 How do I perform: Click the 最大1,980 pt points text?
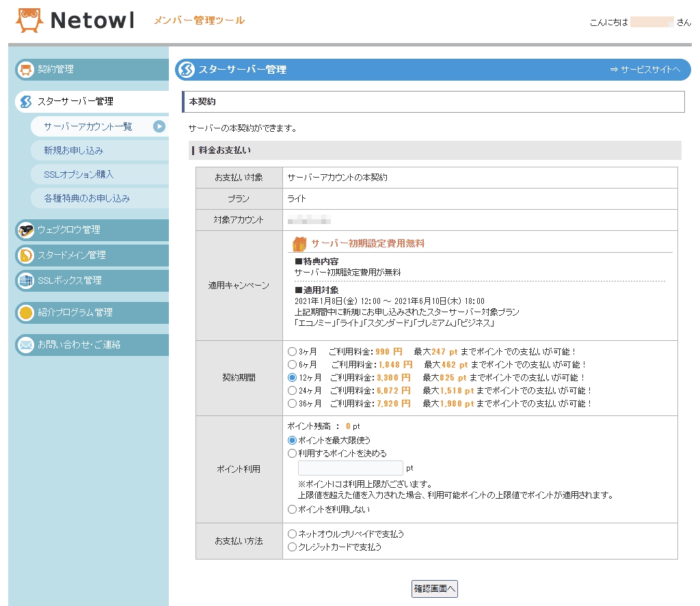[x=448, y=403]
